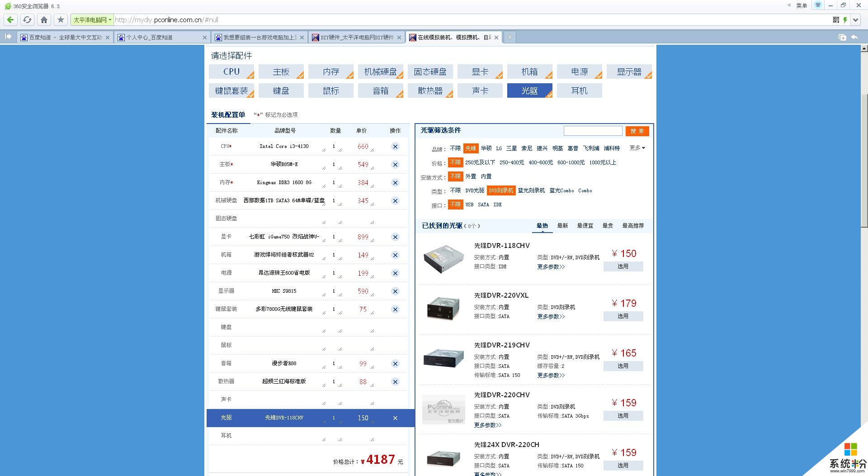868x476 pixels.
Task: Delete the 昂达滚珠王600 power supply row
Action: 395,273
